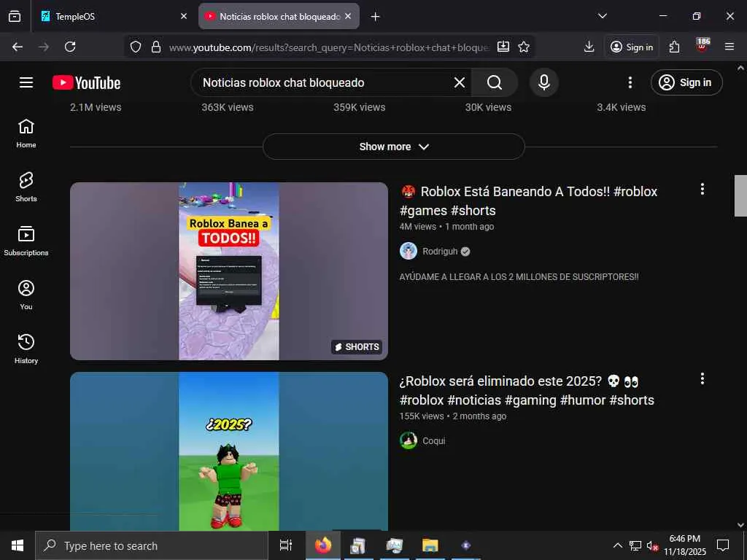The width and height of the screenshot is (747, 560).
Task: Play the Roblox Banea a TODOS thumbnail
Action: click(228, 271)
